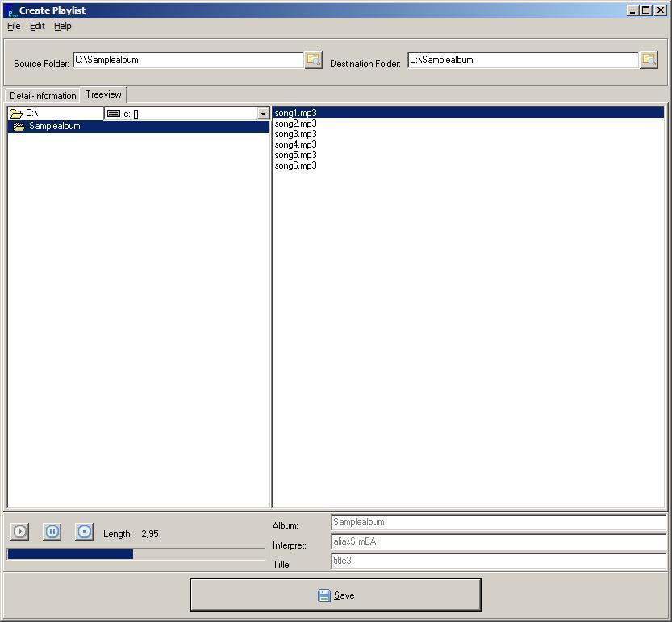This screenshot has width=672, height=622.
Task: Open the Help menu
Action: click(x=63, y=26)
